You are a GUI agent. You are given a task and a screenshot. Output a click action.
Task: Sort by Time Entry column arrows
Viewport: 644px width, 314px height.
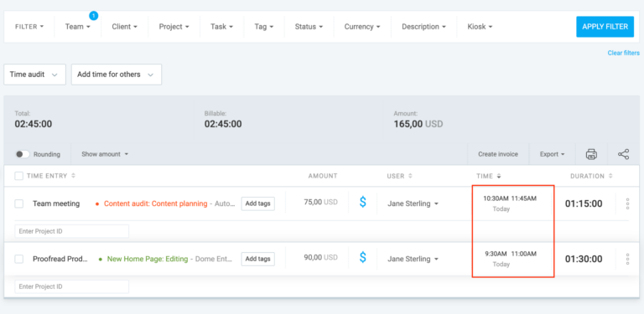(74, 176)
